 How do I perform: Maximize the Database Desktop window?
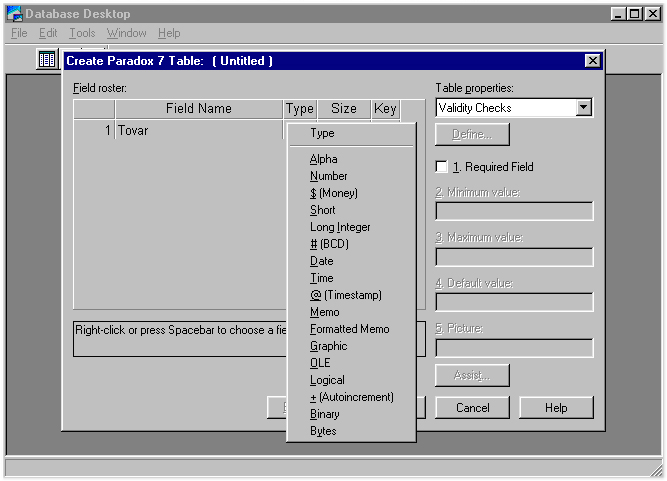tap(635, 14)
